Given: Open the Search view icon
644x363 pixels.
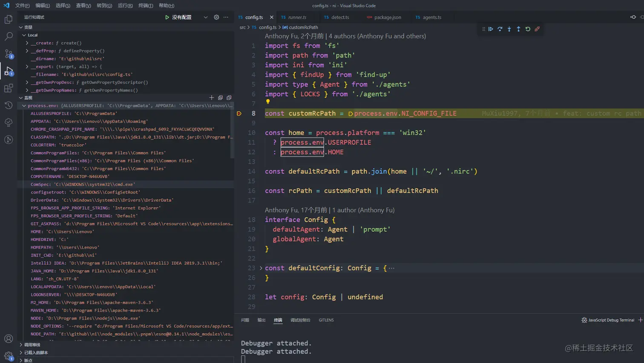Looking at the screenshot, I should 9,37.
